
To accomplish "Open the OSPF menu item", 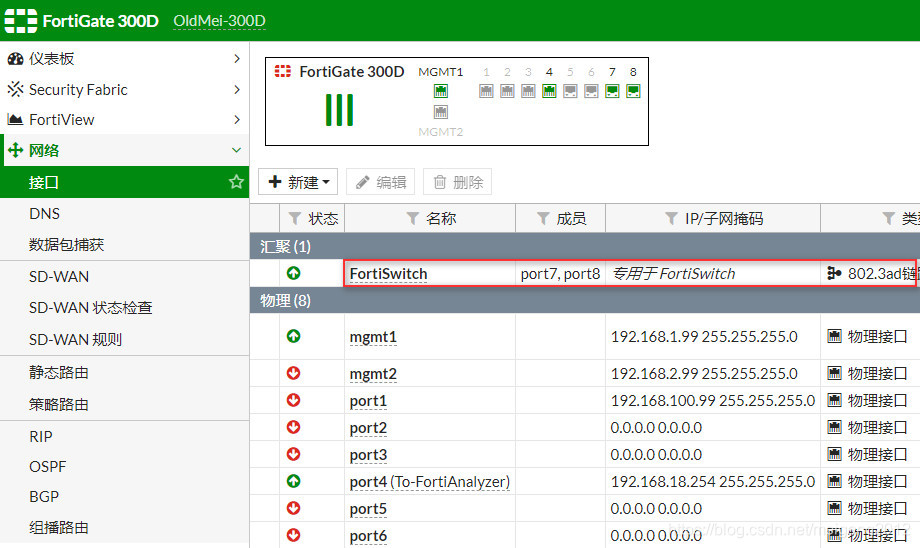I will (48, 466).
